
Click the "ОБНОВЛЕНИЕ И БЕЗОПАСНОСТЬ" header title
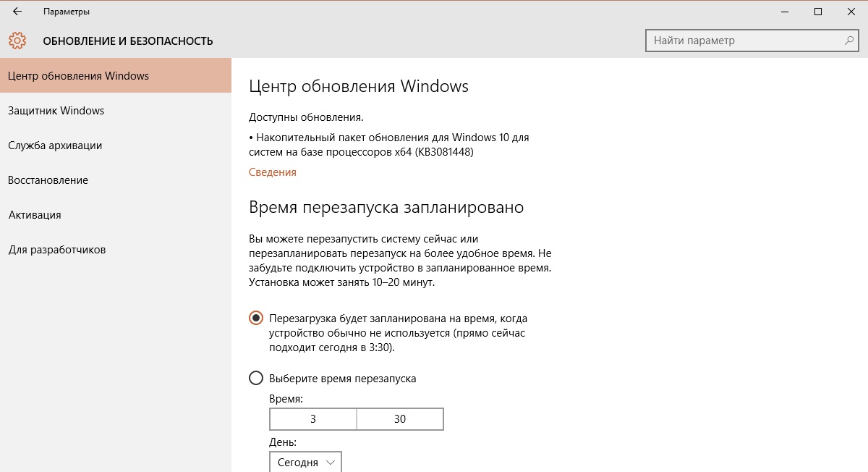click(128, 41)
